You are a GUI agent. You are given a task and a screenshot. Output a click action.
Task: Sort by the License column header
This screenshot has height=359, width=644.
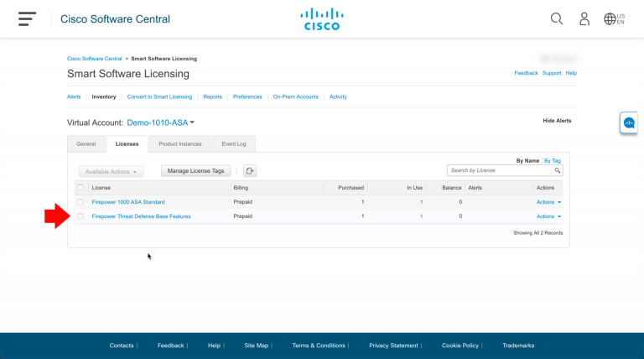(101, 188)
